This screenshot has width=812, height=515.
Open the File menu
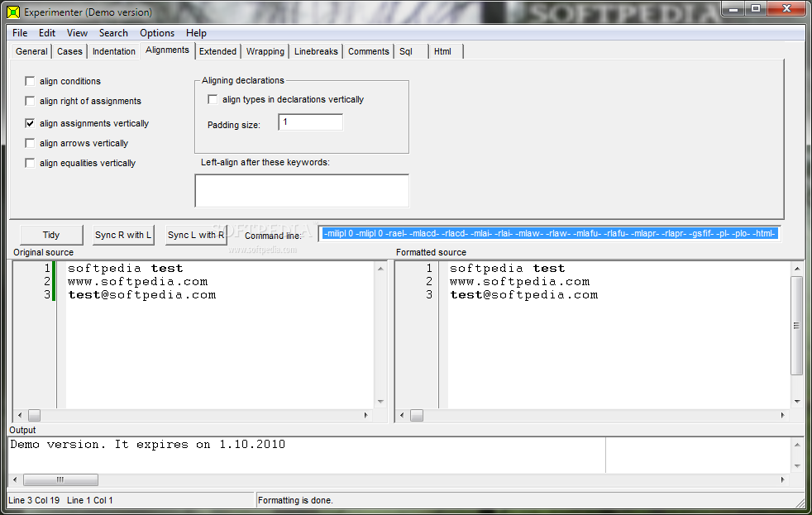[20, 32]
